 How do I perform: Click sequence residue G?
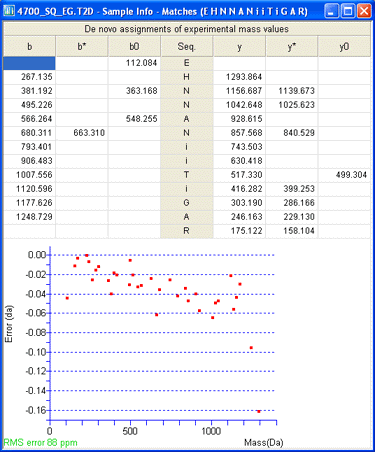(x=186, y=203)
